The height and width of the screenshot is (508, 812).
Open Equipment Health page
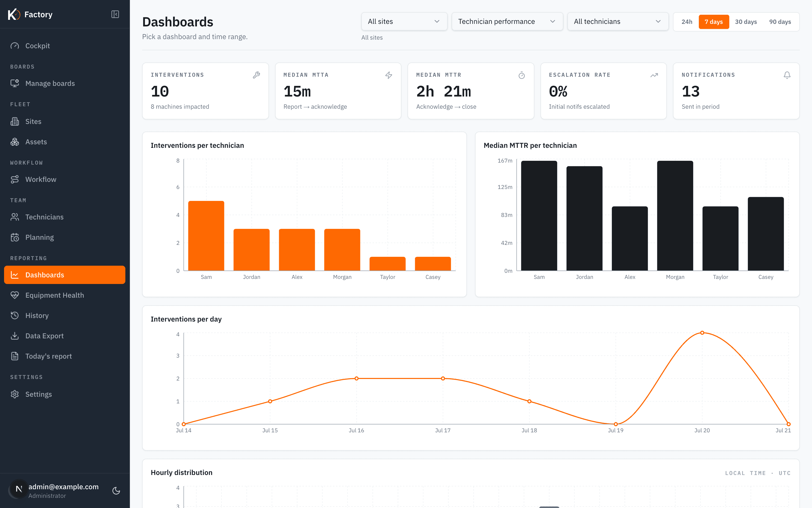(x=64, y=295)
